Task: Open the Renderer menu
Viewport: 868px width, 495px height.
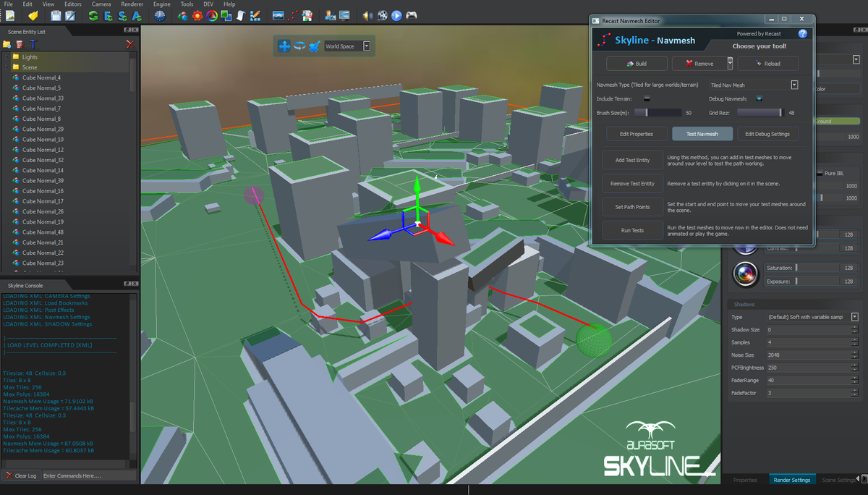Action: coord(132,4)
